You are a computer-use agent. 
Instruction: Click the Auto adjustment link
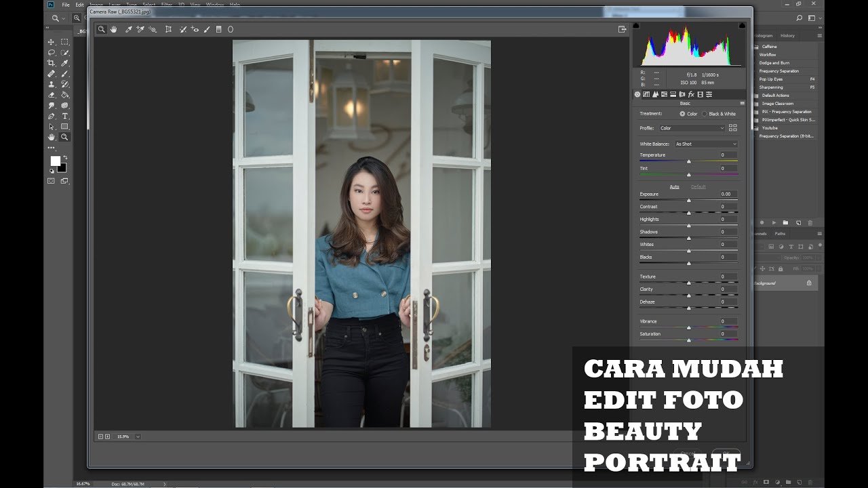674,186
